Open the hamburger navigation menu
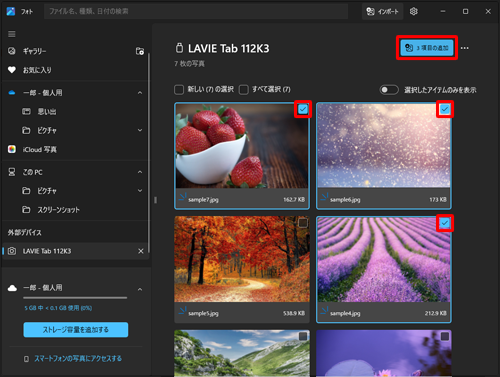The width and height of the screenshot is (500, 377). click(x=12, y=34)
